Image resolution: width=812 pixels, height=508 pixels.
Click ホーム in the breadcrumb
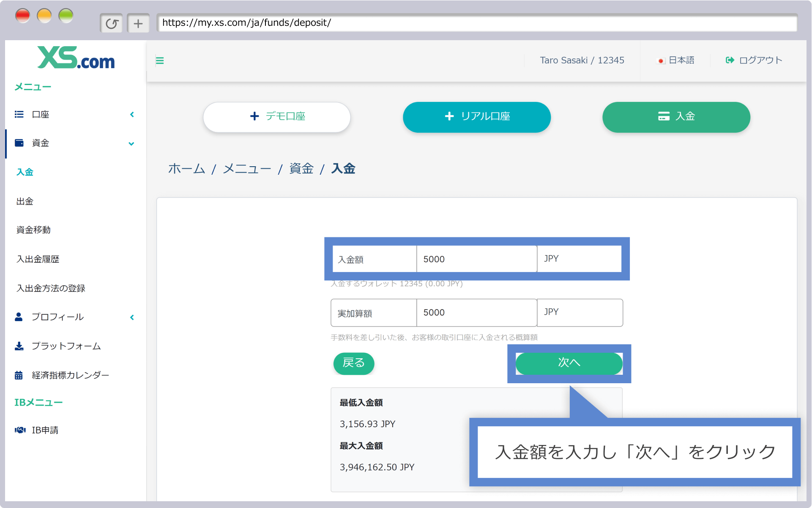click(186, 169)
